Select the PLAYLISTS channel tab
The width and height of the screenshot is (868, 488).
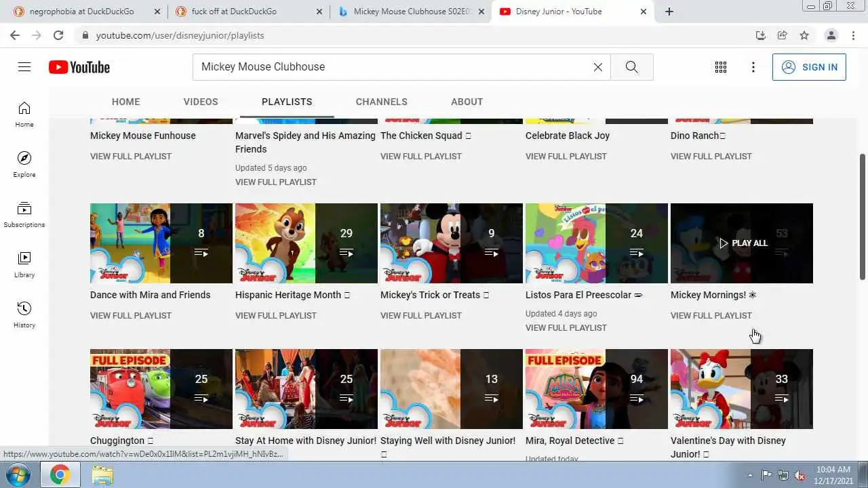coord(287,102)
